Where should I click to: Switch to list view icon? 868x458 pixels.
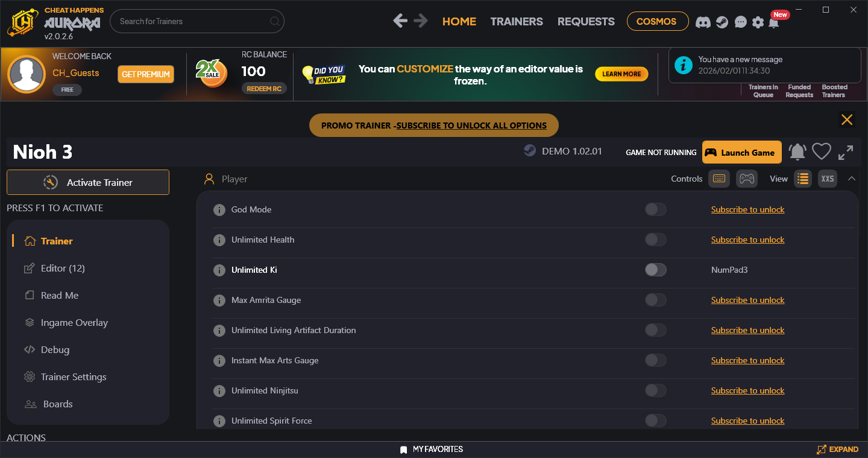click(802, 179)
